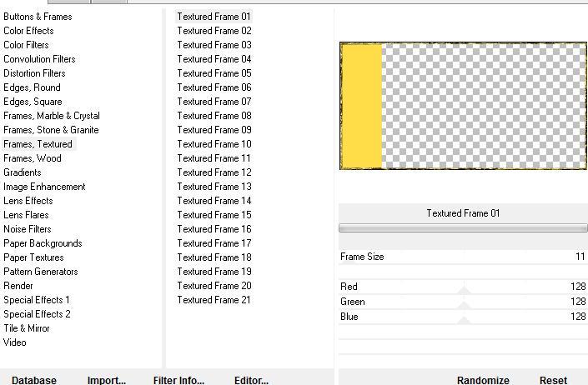Image resolution: width=588 pixels, height=385 pixels.
Task: Open Lens Effects category
Action: (28, 201)
